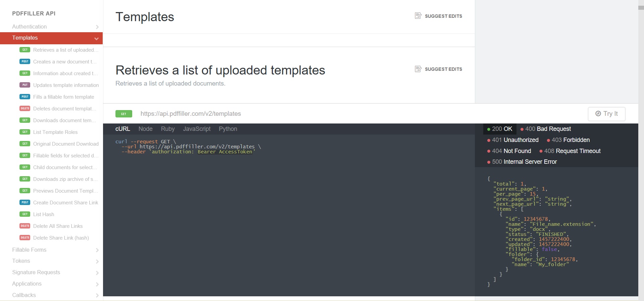Screen dimensions: 644x301
Task: Switch to the Python code tab
Action: coord(228,129)
